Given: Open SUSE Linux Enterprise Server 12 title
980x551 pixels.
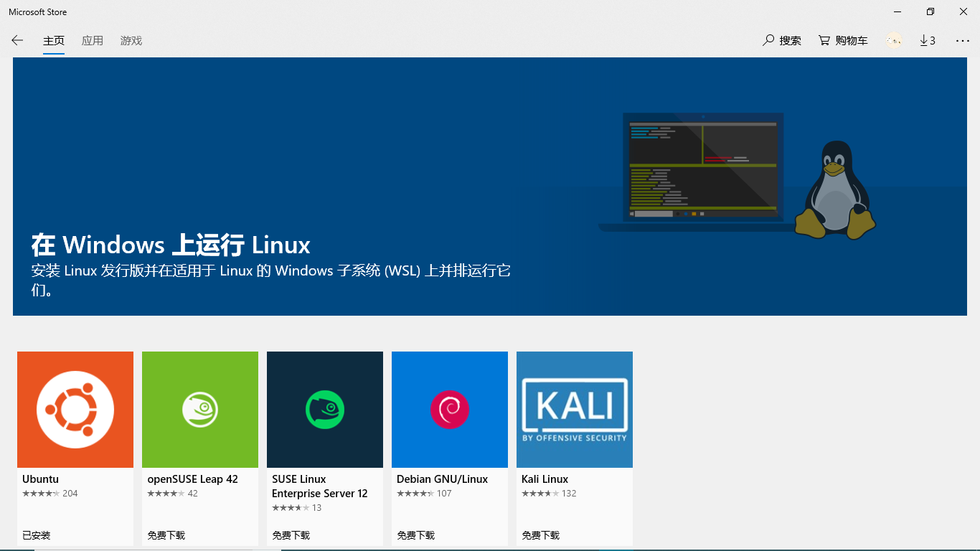Looking at the screenshot, I should click(320, 486).
